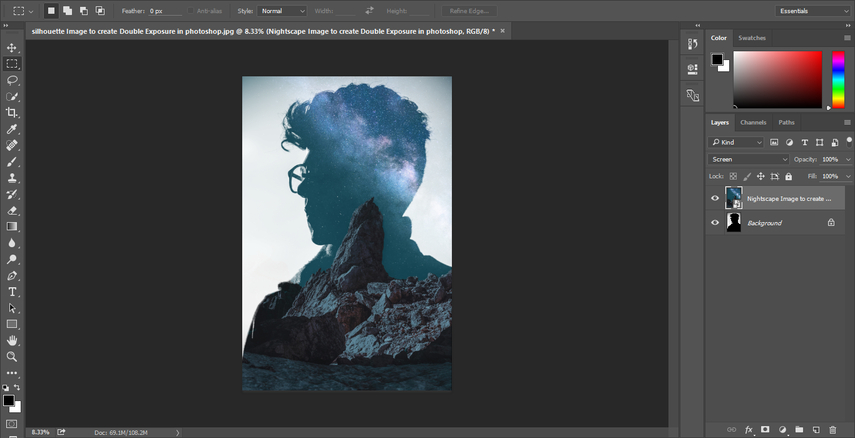This screenshot has height=438, width=855.
Task: Select the Brush tool
Action: [x=11, y=161]
